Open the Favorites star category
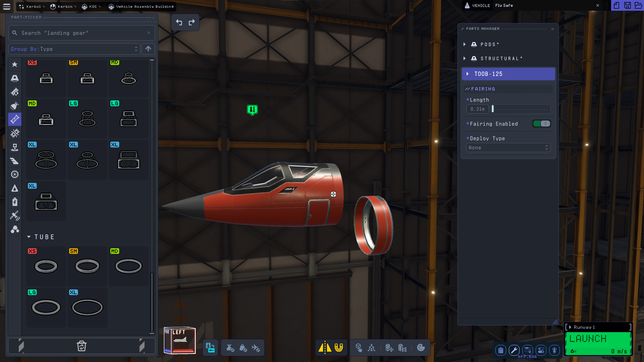Viewport: 644px width, 362px height. [x=15, y=65]
